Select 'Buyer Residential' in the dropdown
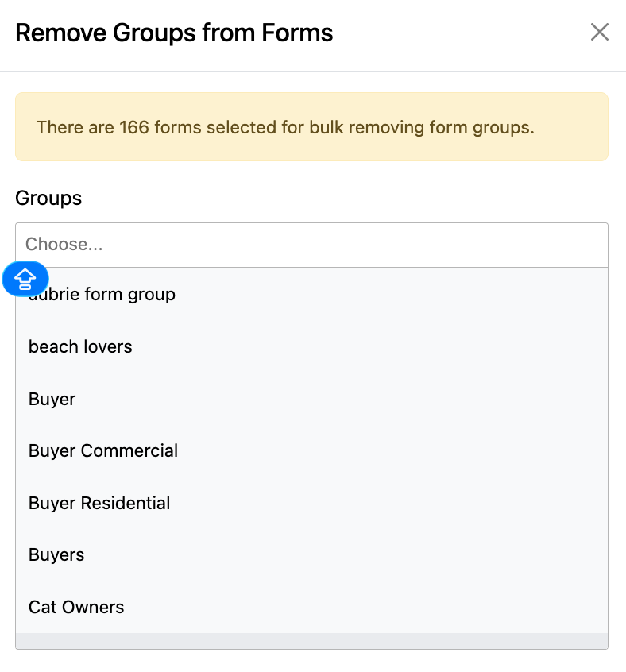 312,503
